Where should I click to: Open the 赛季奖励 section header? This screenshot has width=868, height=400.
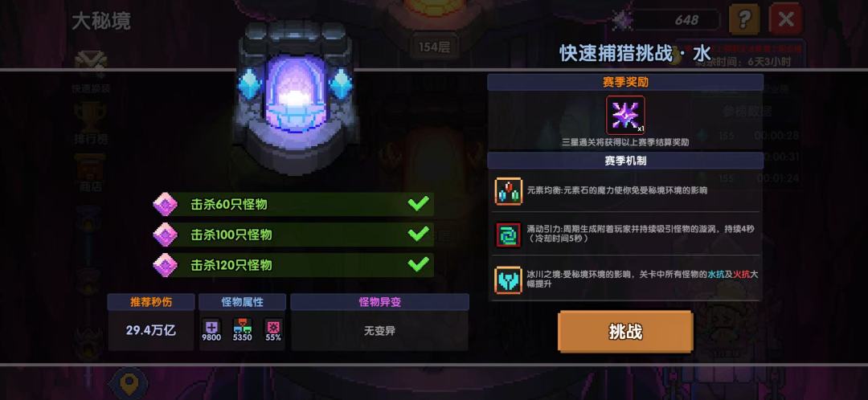625,83
